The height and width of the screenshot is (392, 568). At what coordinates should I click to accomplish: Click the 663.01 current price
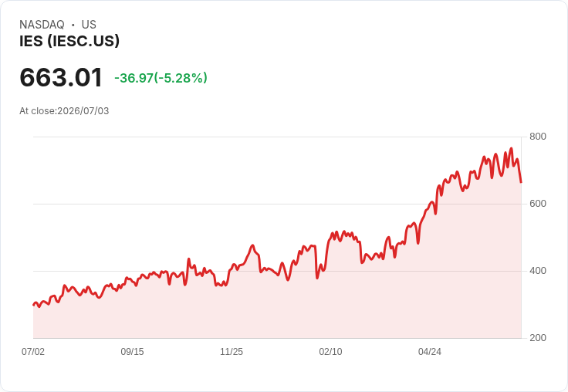61,77
